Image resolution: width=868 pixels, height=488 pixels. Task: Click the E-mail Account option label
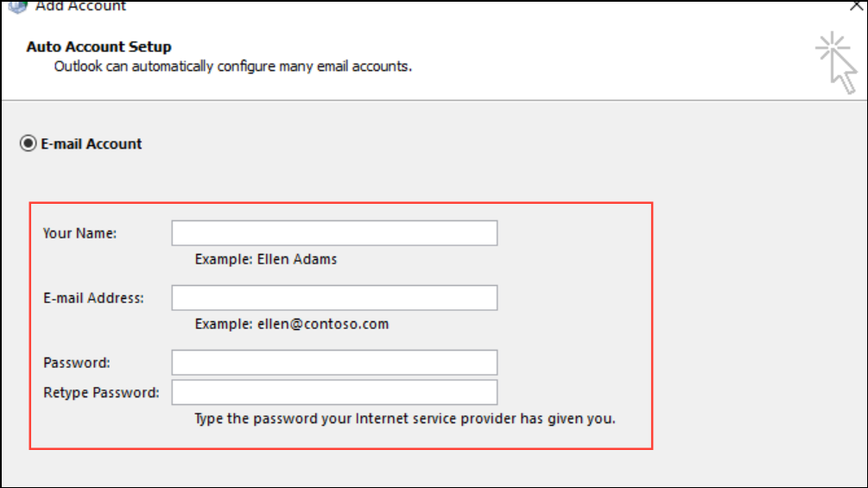(x=92, y=144)
